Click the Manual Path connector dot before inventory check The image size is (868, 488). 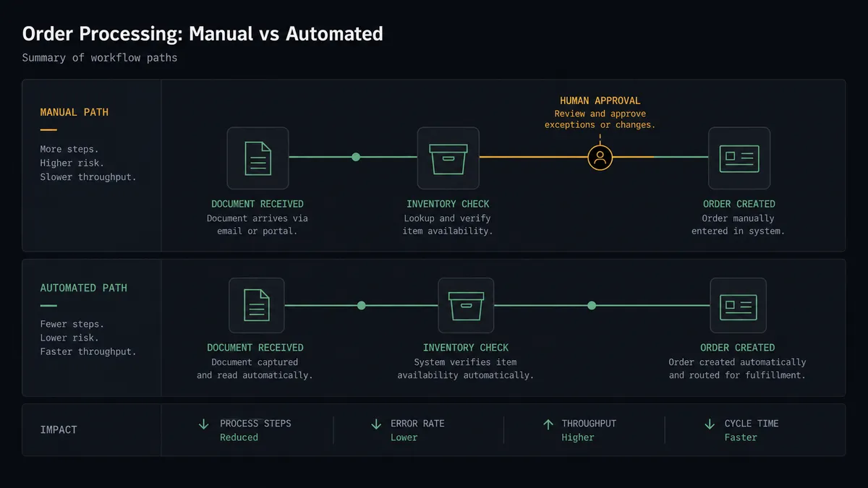(x=356, y=157)
